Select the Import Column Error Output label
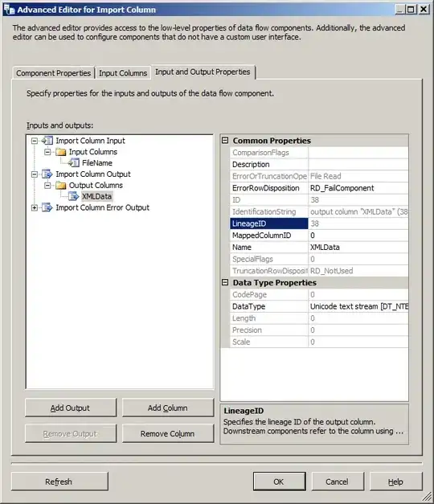 click(x=103, y=207)
